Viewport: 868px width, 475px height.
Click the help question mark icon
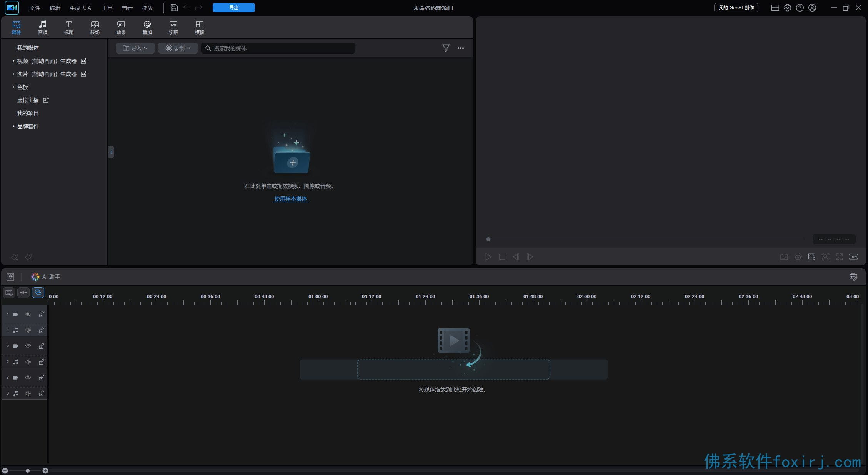pos(800,8)
